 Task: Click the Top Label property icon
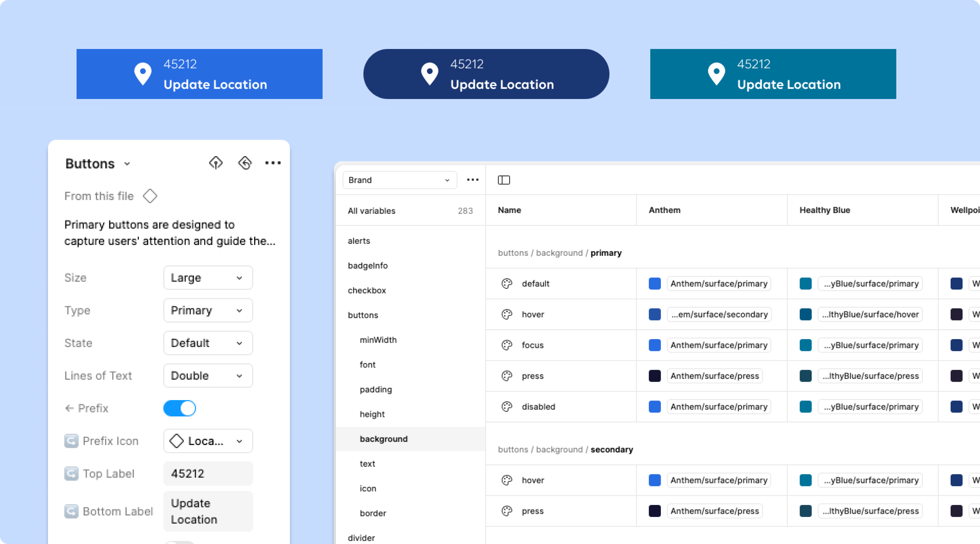pos(71,474)
